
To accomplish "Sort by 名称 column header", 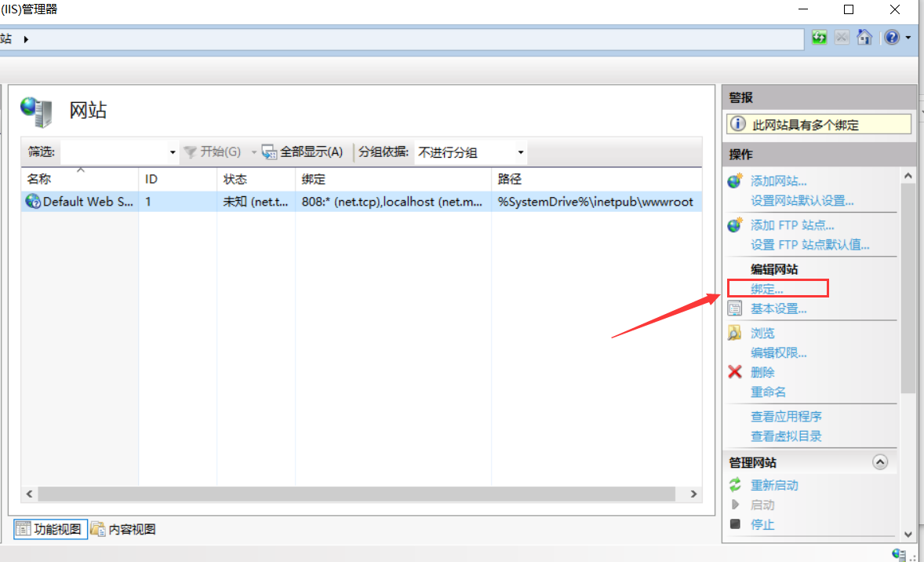I will click(x=79, y=179).
